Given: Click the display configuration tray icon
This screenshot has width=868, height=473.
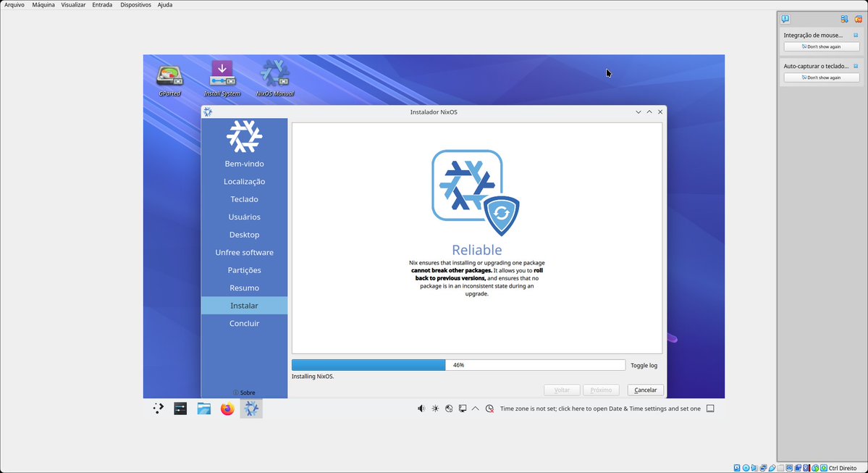Looking at the screenshot, I should pos(462,409).
